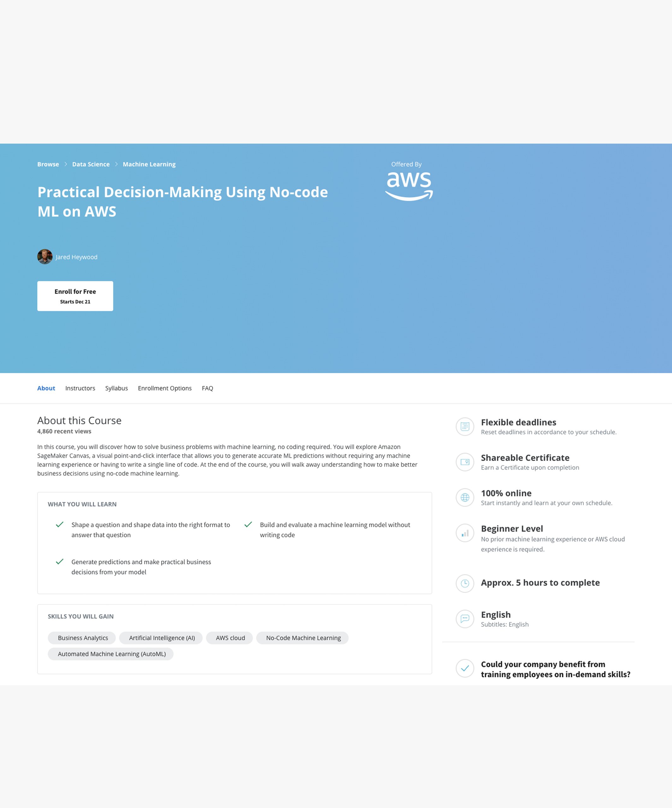Switch to the Instructors tab
Screen dimensions: 672x808
tap(80, 388)
